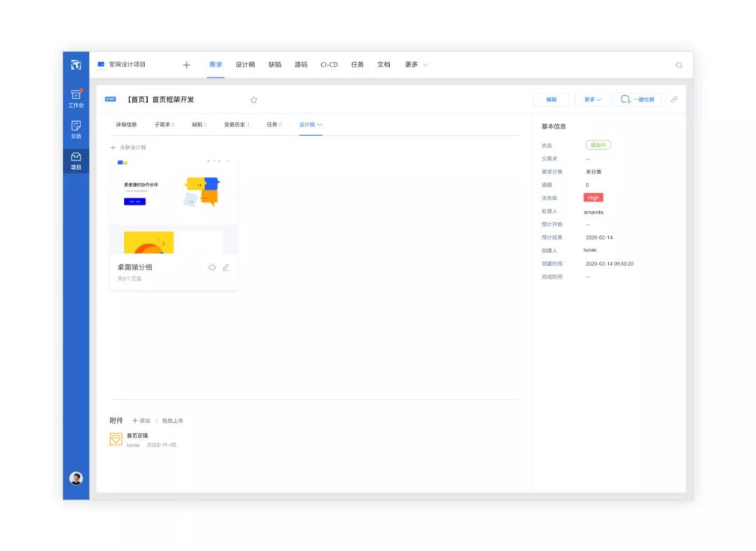Open the 文档 documents sidebar icon
The height and width of the screenshot is (551, 756).
(76, 130)
